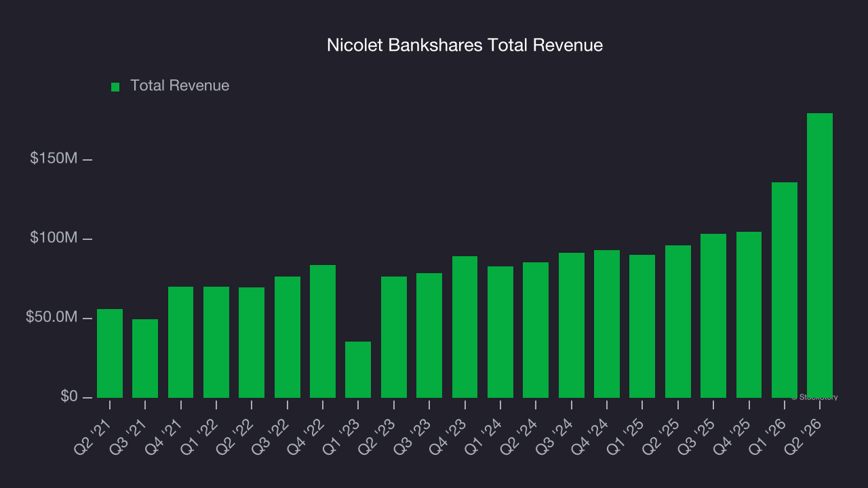Select the Q2 '23 revenue bar
This screenshot has height=488, width=868.
[394, 337]
